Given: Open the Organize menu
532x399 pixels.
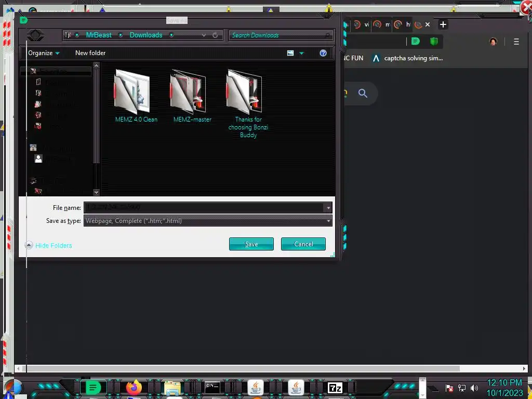Looking at the screenshot, I should point(44,53).
